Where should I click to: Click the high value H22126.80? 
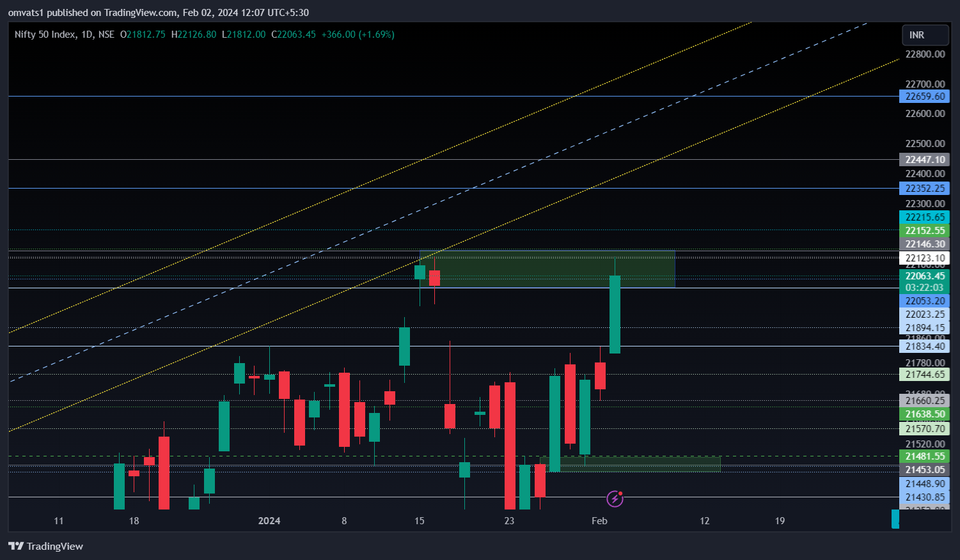tap(194, 35)
